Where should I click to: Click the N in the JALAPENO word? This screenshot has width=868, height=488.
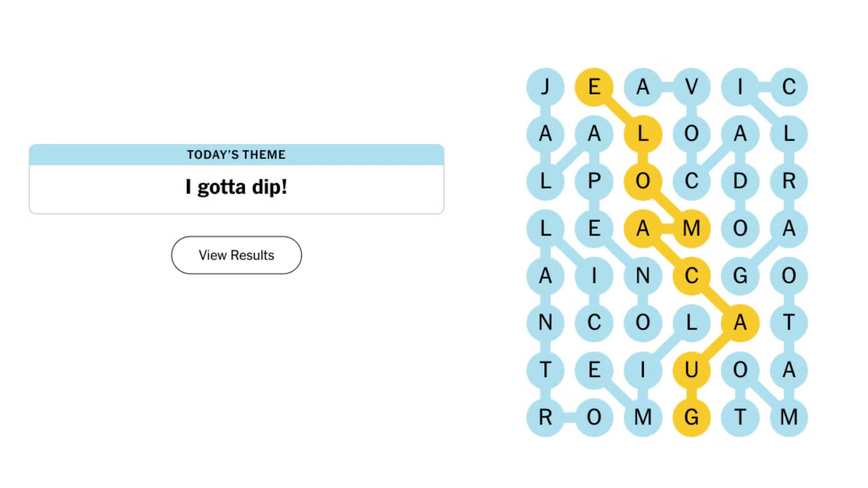pyautogui.click(x=643, y=275)
